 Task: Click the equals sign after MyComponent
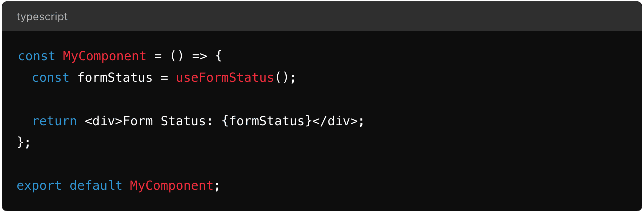158,56
